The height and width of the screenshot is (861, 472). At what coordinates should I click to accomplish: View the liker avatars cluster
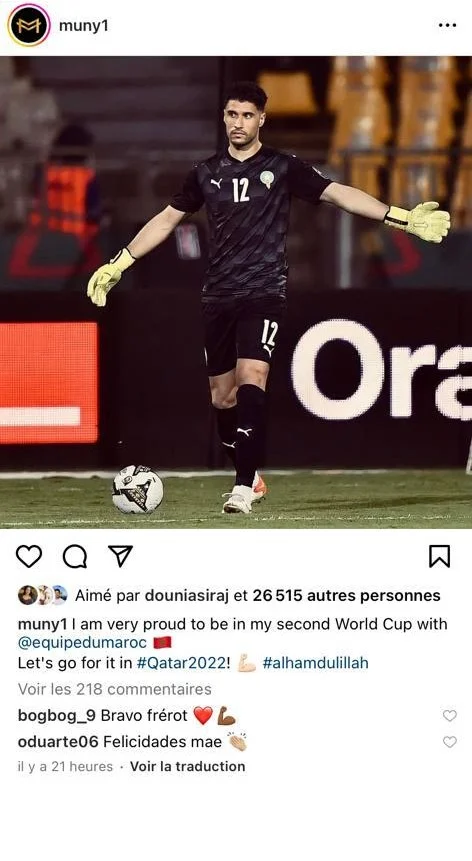pyautogui.click(x=43, y=595)
